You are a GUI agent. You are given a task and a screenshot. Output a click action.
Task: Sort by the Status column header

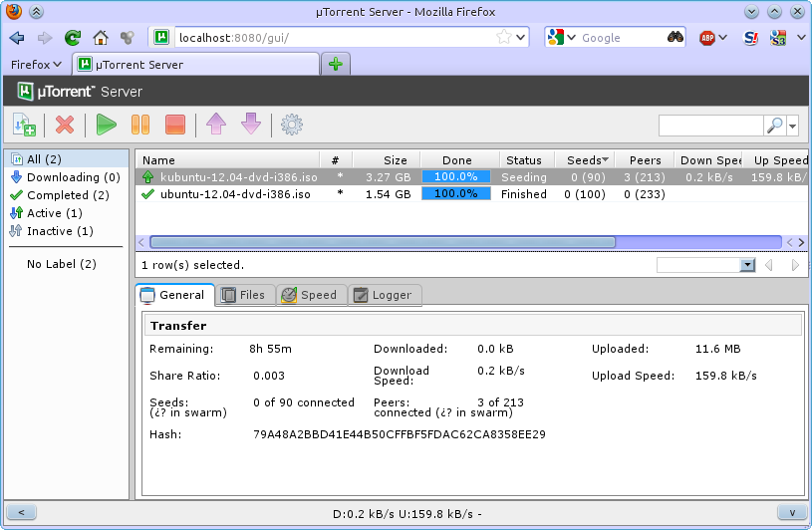pyautogui.click(x=527, y=160)
